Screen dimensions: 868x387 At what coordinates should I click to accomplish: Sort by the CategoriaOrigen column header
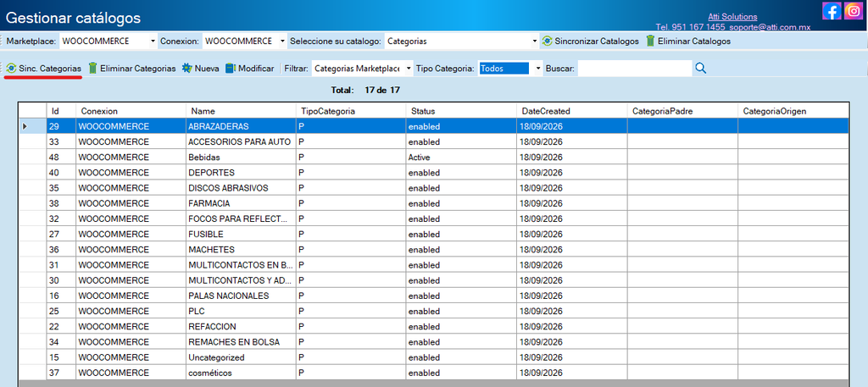click(793, 111)
